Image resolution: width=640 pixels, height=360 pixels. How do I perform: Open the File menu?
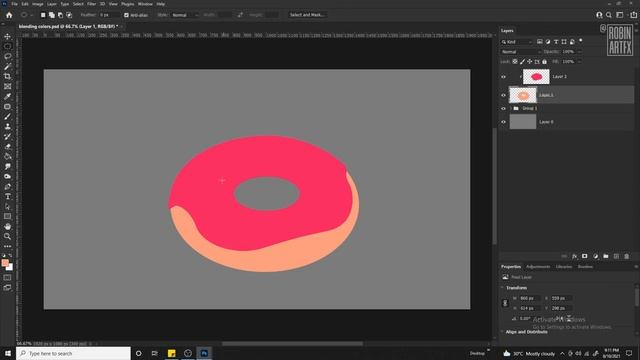[x=14, y=4]
